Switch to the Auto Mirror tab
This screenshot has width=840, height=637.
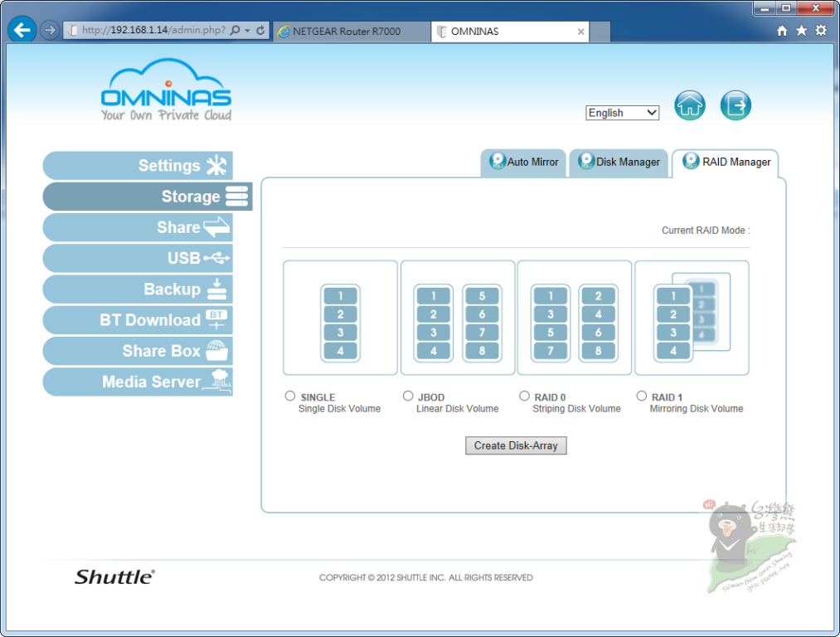pos(523,163)
